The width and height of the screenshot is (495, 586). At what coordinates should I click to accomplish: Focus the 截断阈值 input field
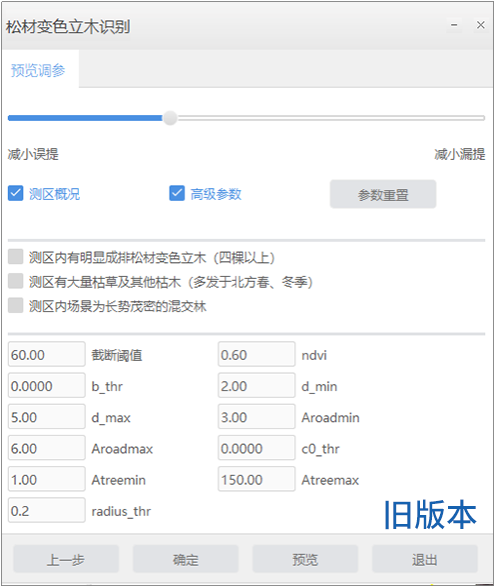pyautogui.click(x=47, y=354)
